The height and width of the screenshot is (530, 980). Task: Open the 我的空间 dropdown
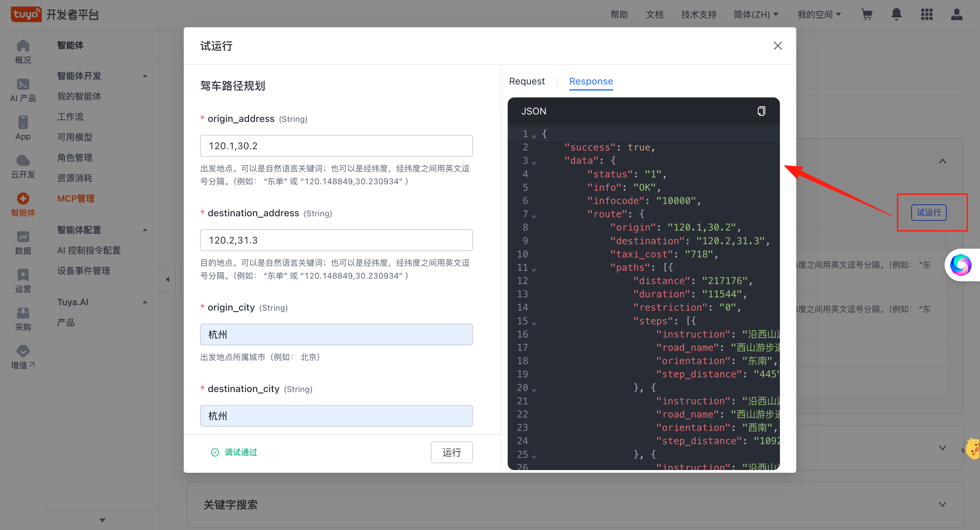pos(819,14)
